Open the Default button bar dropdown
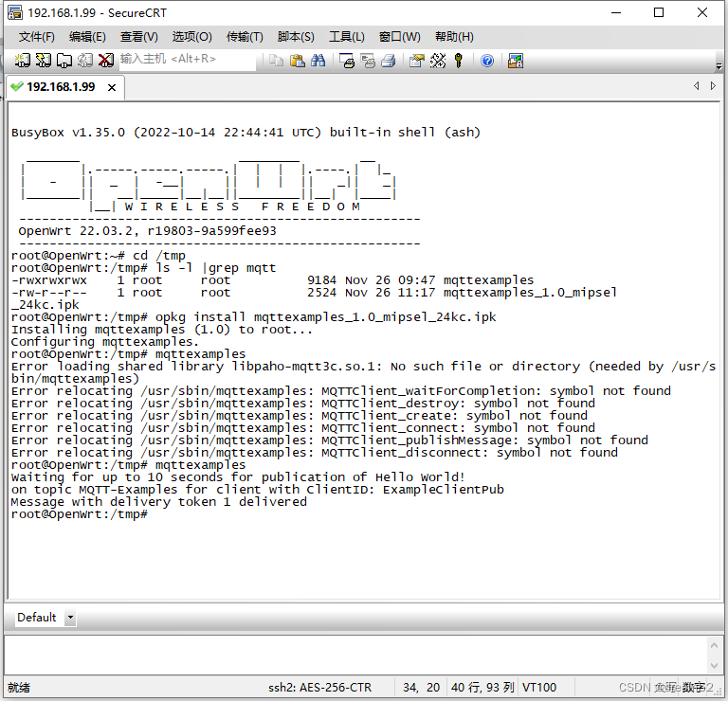 click(70, 618)
